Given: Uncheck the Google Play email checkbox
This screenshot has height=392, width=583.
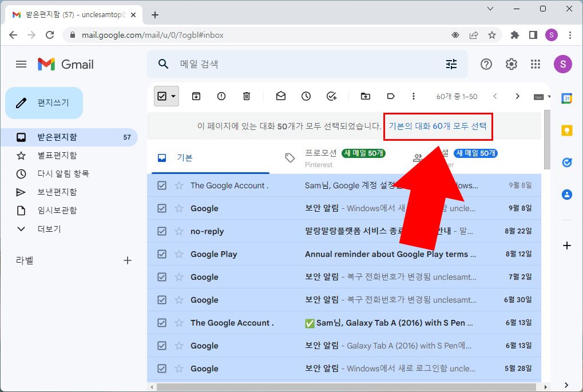Looking at the screenshot, I should [x=162, y=254].
